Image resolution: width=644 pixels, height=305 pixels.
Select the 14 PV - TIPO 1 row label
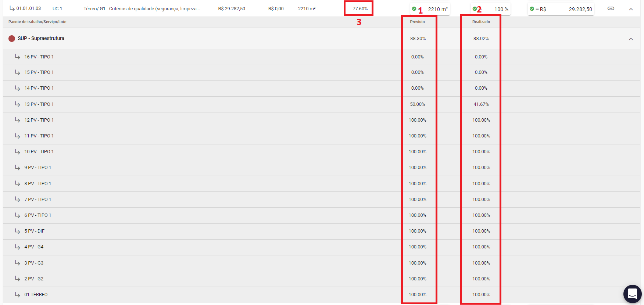tap(39, 88)
